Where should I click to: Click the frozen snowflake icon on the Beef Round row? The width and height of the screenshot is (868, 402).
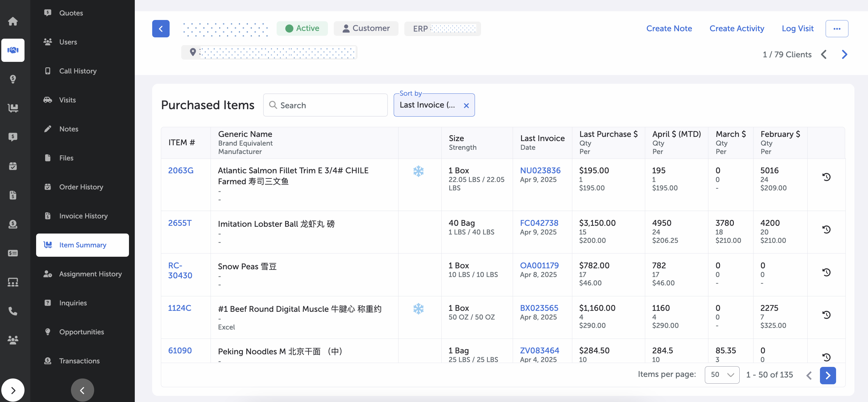[418, 308]
